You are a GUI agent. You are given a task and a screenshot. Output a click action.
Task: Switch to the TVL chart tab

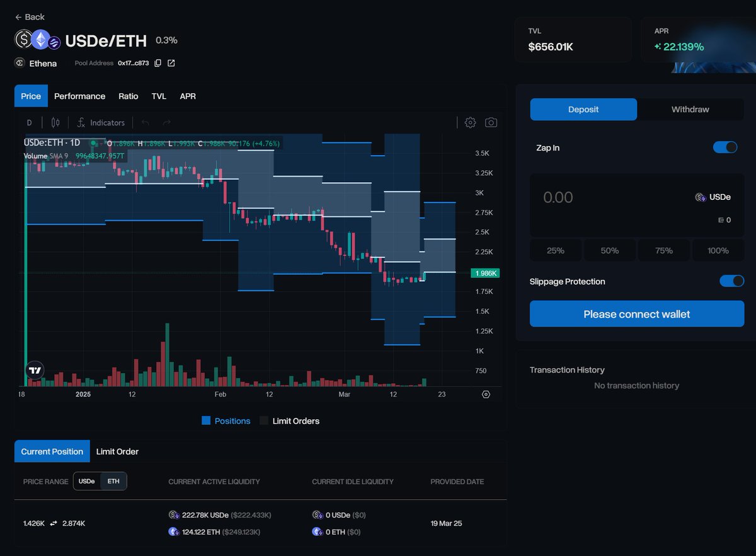[159, 96]
